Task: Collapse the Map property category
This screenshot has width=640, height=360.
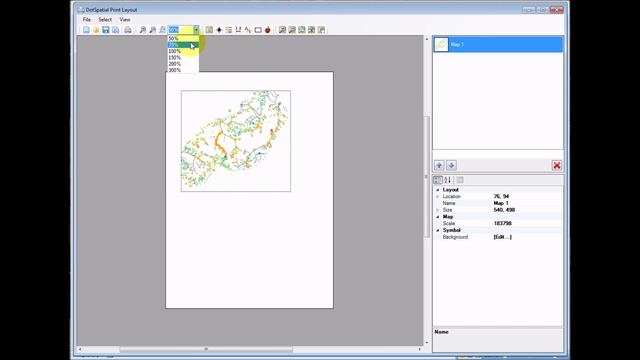Action: coord(438,217)
